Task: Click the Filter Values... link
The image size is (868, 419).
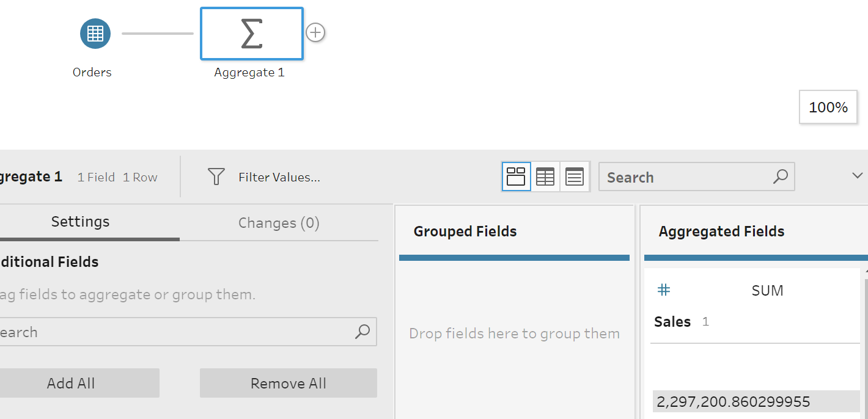Action: [x=279, y=178]
